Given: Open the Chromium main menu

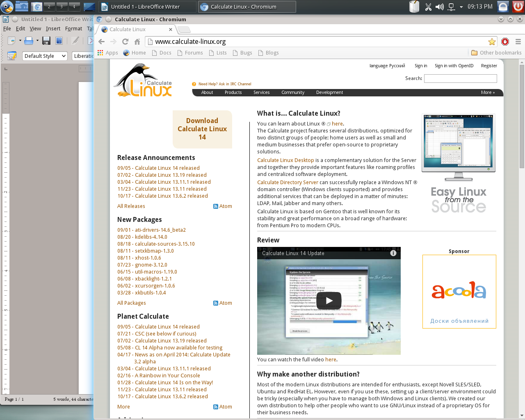Looking at the screenshot, I should [518, 41].
